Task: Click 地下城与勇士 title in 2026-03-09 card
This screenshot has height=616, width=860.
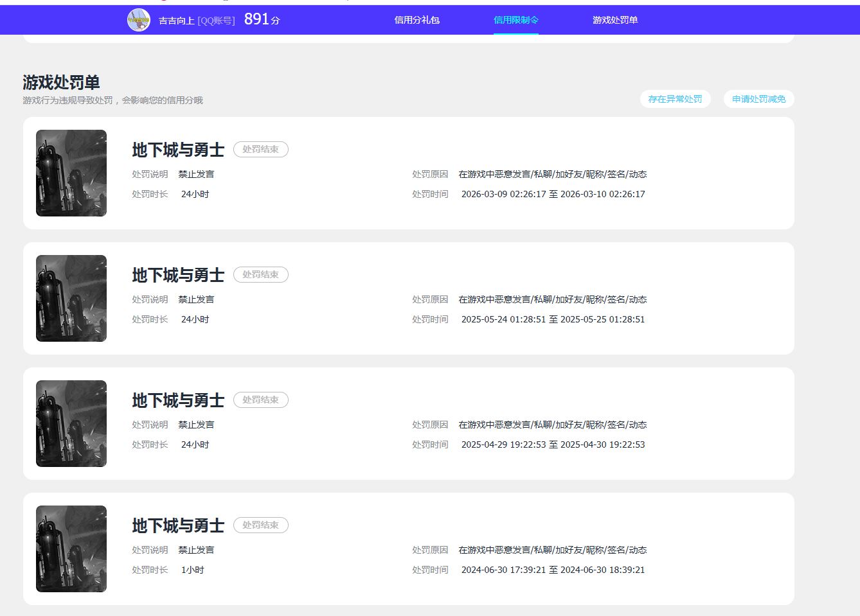Action: click(x=178, y=150)
